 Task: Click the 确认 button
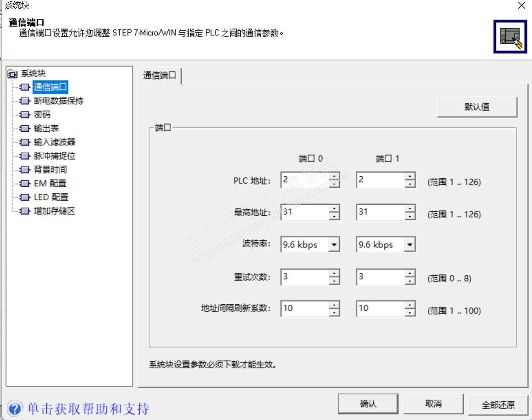[x=368, y=403]
